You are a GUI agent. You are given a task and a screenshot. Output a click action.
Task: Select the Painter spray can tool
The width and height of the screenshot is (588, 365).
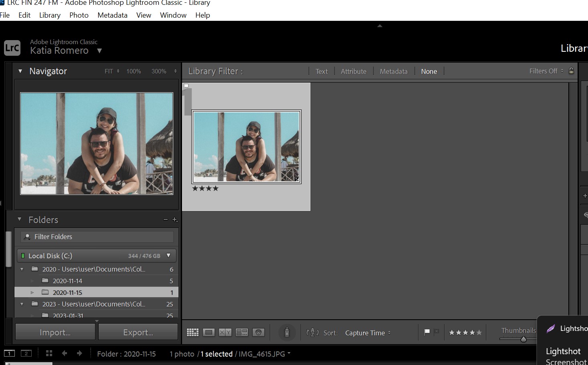point(287,333)
